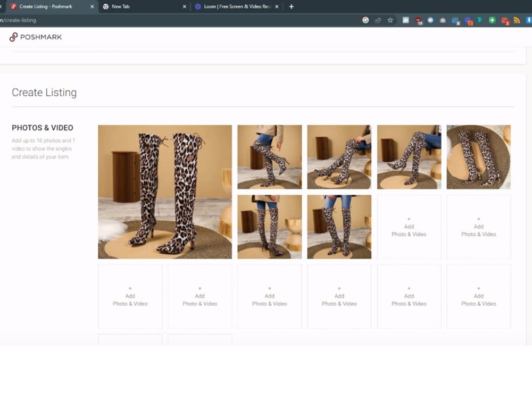Open the red extension with the 15 badge
This screenshot has height=399, width=532.
[418, 21]
